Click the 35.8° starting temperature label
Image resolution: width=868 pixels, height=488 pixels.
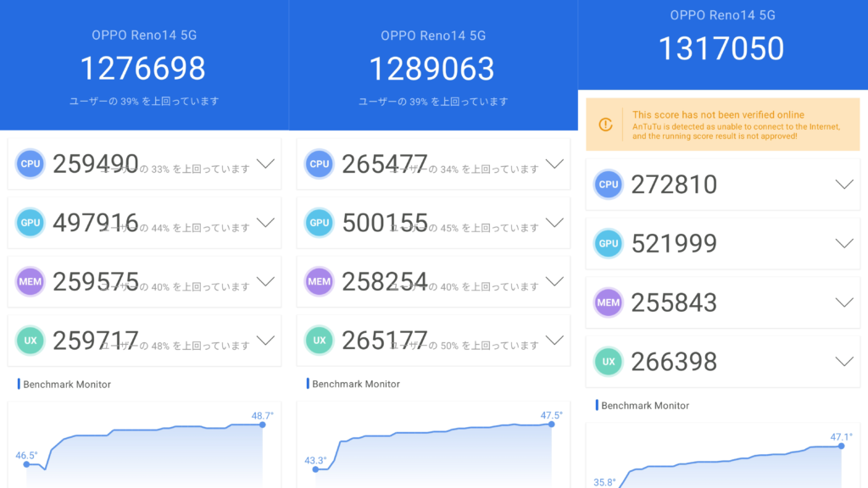[604, 482]
